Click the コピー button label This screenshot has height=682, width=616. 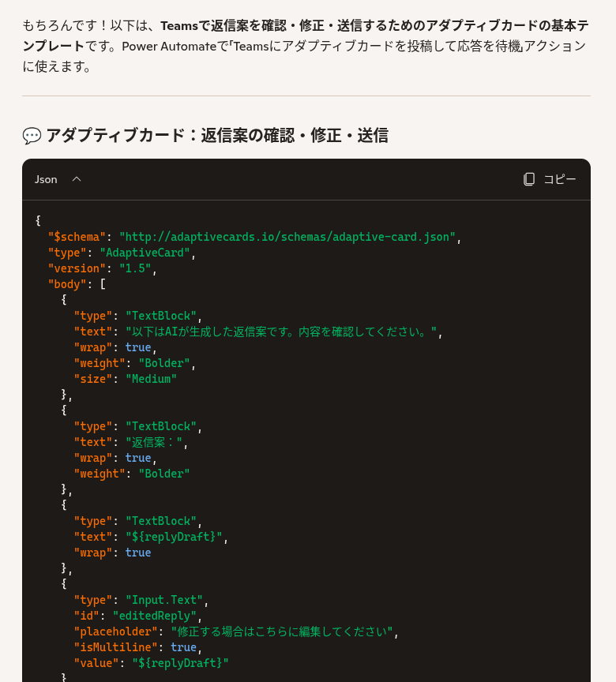560,179
